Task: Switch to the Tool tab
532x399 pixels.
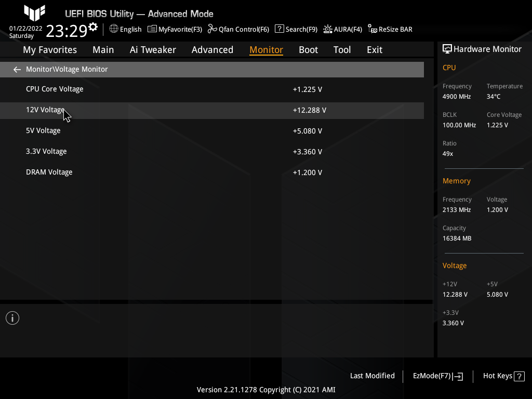Action: (342, 50)
